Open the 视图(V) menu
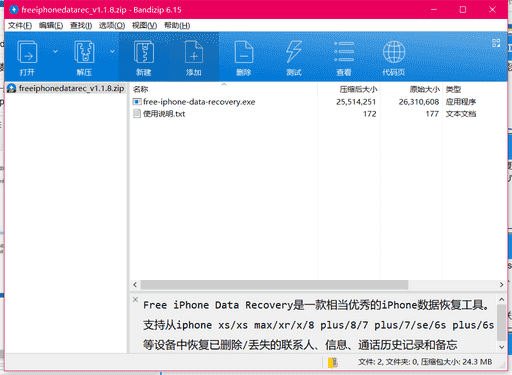The image size is (512, 375). [144, 26]
